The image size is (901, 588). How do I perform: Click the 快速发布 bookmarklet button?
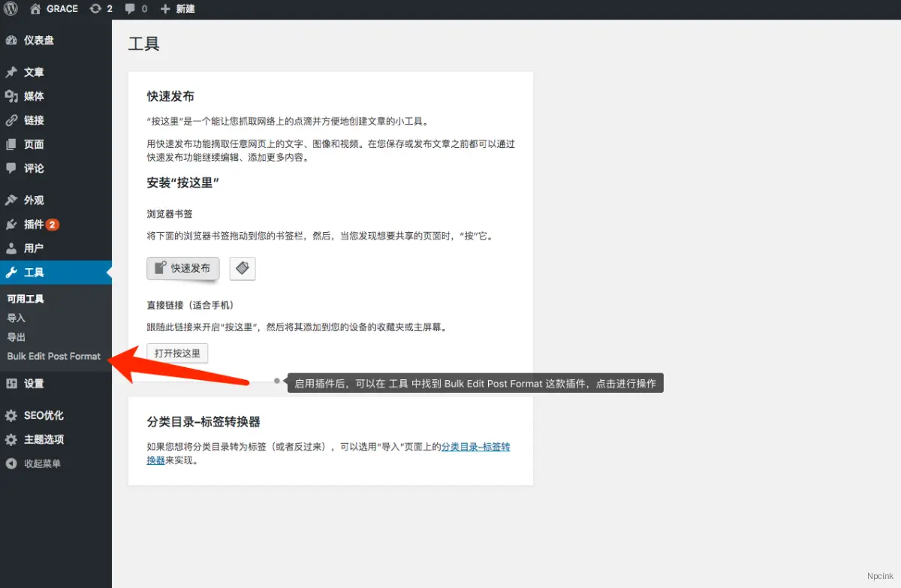click(x=182, y=268)
